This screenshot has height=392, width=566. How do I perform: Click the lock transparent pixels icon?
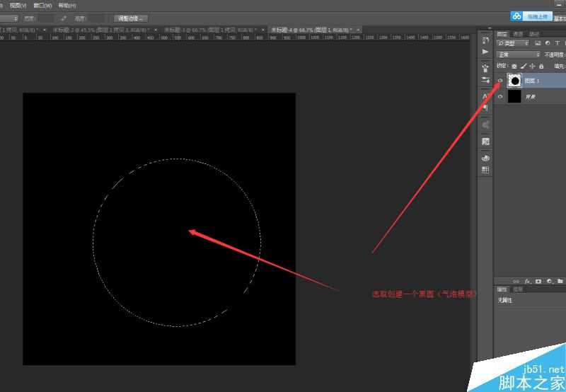pyautogui.click(x=514, y=65)
